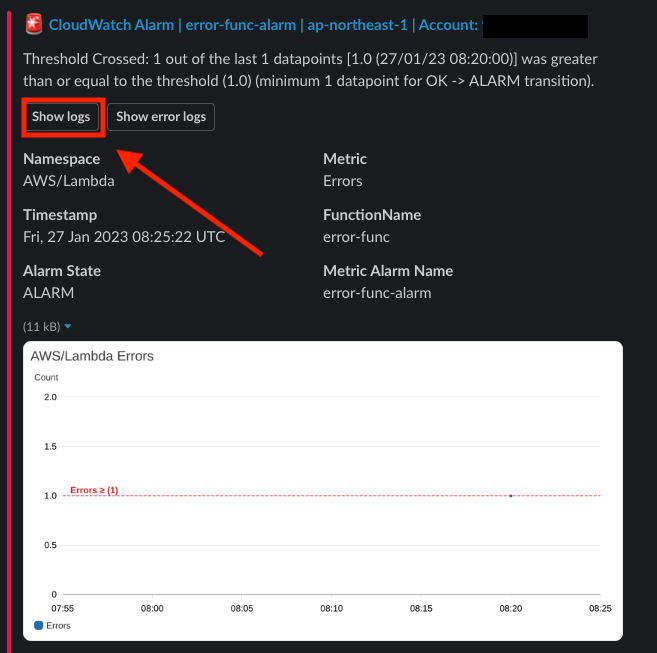The image size is (657, 653).
Task: Click the error-func function name value
Action: [356, 237]
